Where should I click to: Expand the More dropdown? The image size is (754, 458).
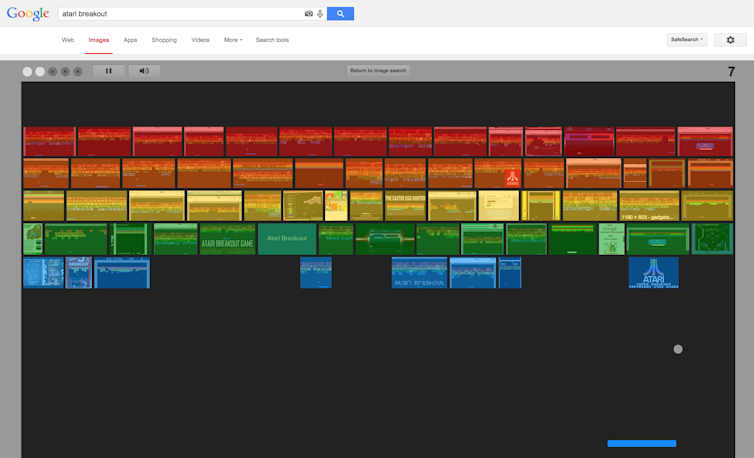tap(233, 40)
